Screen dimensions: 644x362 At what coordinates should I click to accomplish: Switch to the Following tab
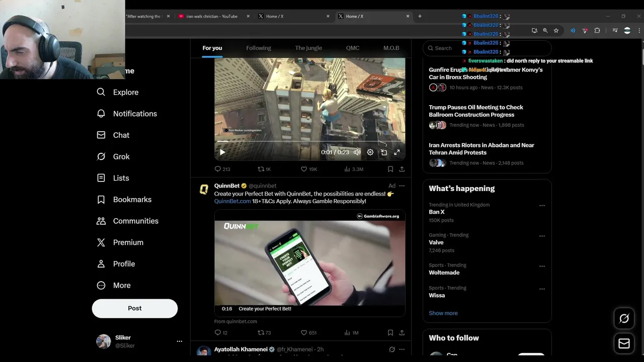259,48
